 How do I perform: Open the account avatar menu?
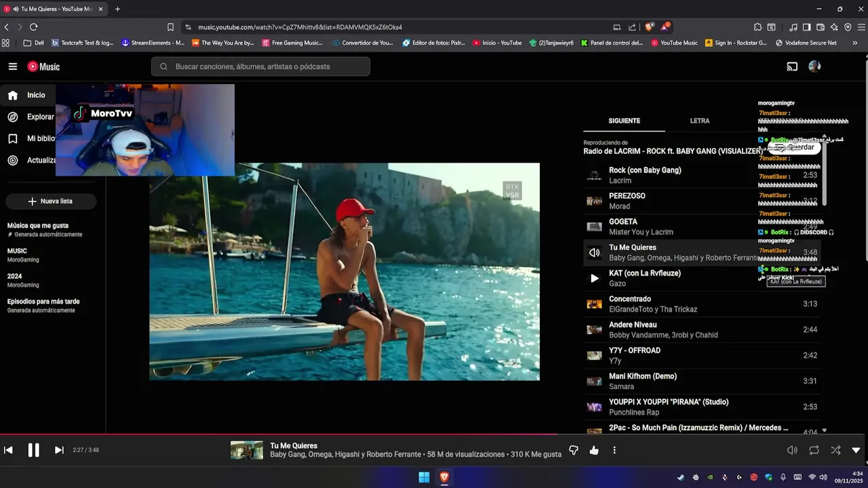click(814, 66)
